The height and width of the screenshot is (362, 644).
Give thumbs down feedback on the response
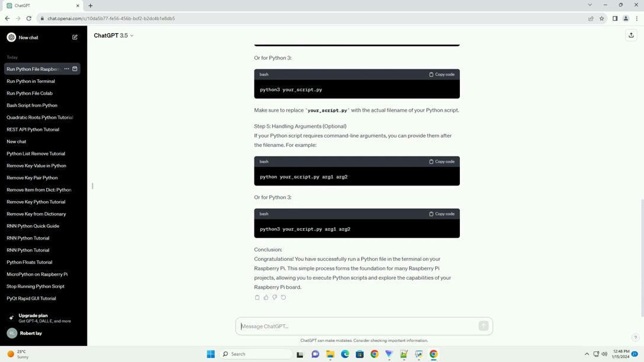point(275,297)
